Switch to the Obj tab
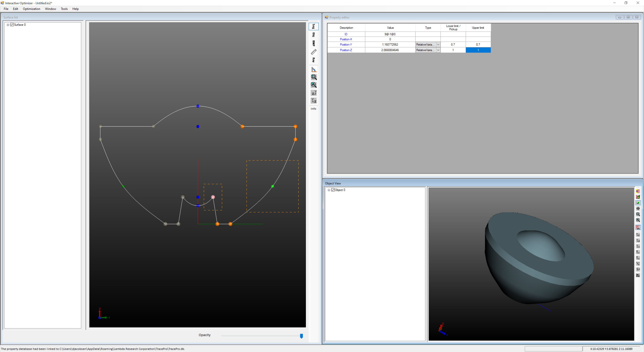 pos(314,35)
